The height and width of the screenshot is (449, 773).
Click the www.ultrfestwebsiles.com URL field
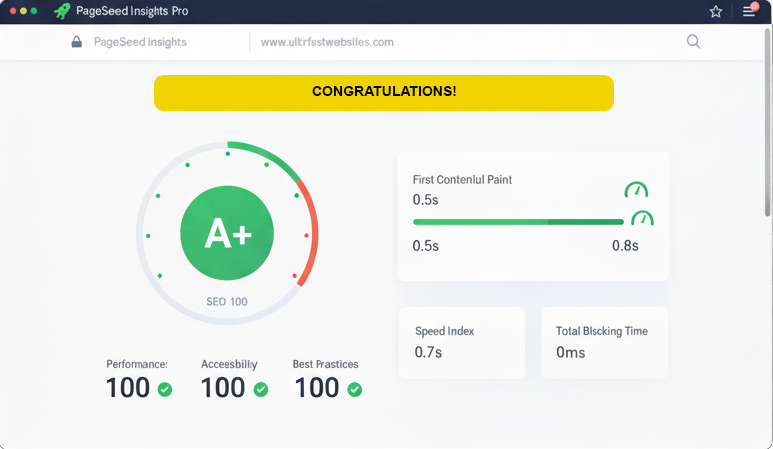[327, 42]
